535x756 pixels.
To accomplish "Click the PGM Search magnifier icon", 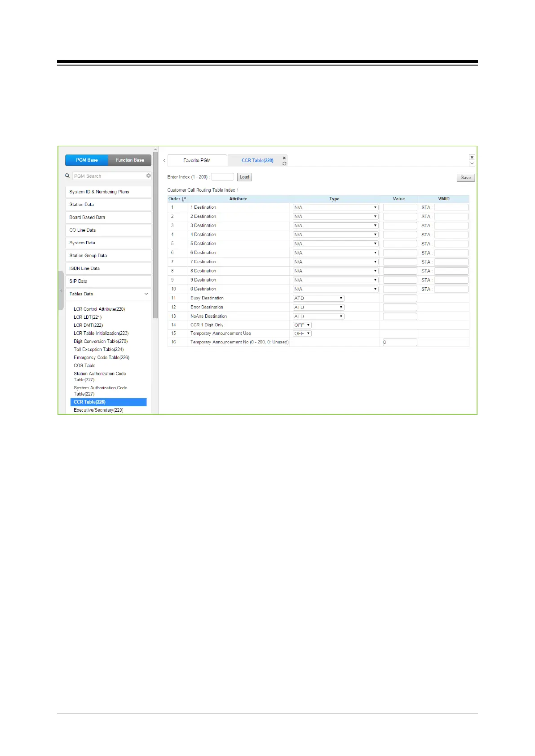I will pyautogui.click(x=67, y=176).
